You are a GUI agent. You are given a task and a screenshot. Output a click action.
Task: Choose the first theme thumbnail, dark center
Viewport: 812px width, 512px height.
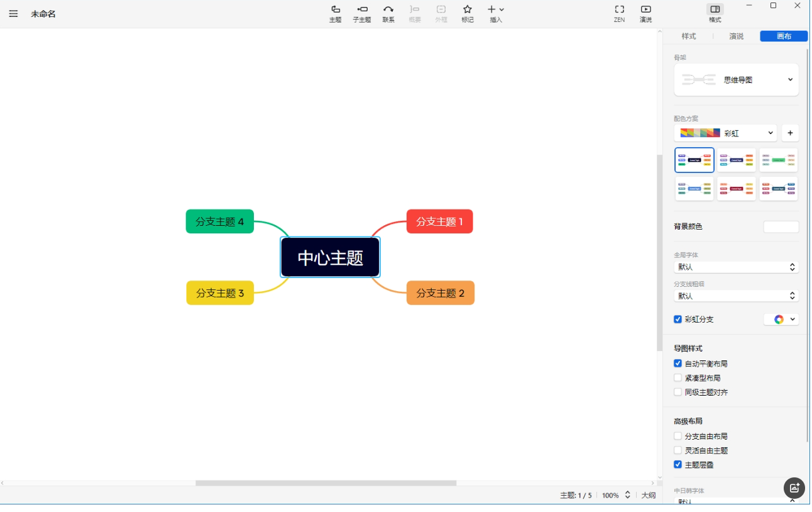click(694, 160)
